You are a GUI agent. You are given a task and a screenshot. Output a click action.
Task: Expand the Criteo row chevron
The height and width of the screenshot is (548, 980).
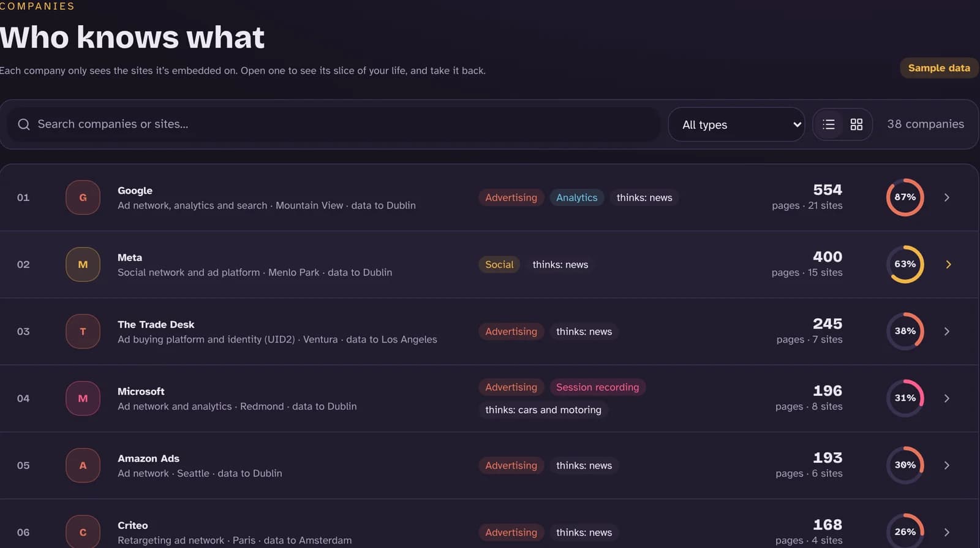point(947,532)
